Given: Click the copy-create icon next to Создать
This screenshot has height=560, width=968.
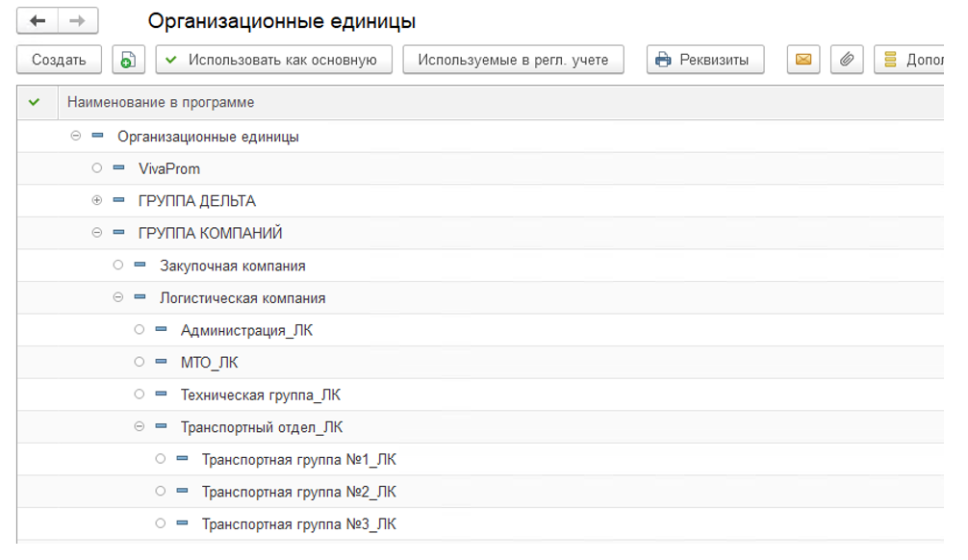Looking at the screenshot, I should tap(128, 60).
